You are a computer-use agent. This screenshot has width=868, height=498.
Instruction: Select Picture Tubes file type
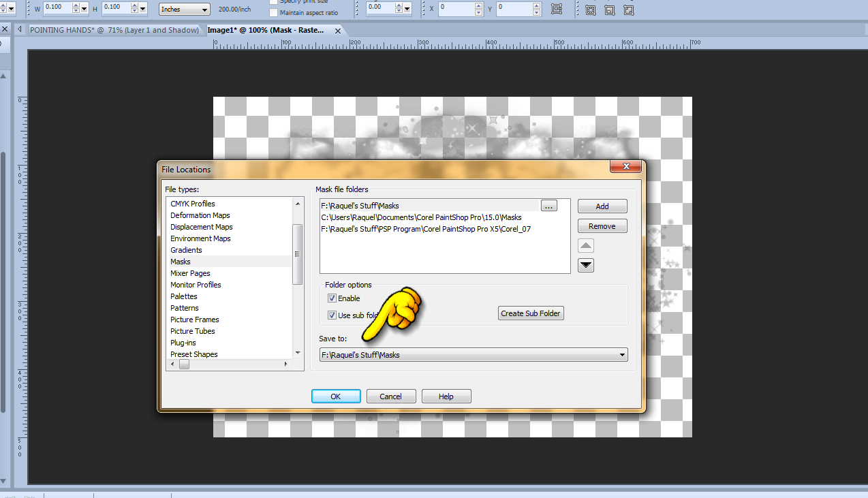coord(193,331)
